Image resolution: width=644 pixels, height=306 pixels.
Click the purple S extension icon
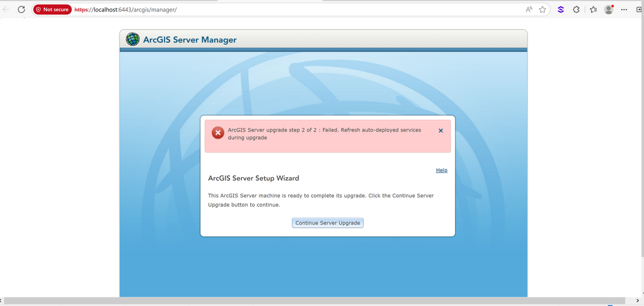coord(561,10)
